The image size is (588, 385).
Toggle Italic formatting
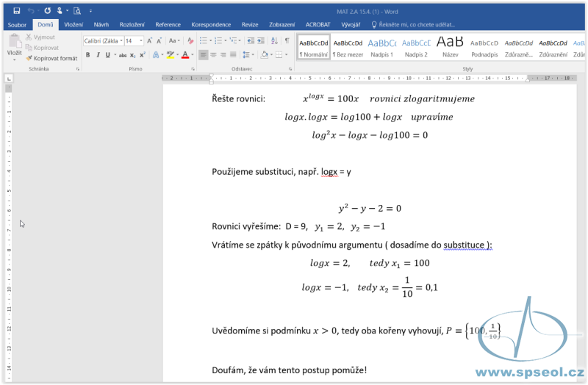coord(98,54)
